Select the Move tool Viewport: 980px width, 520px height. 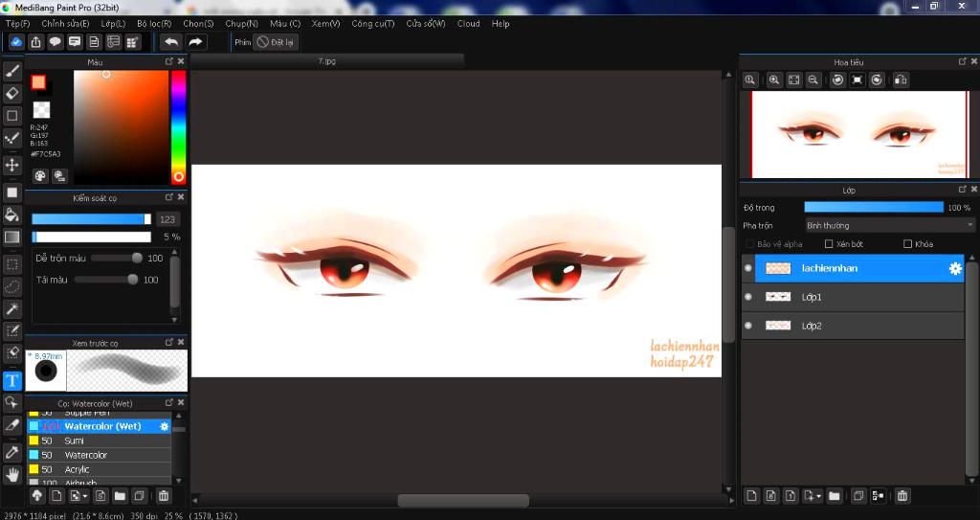11,166
